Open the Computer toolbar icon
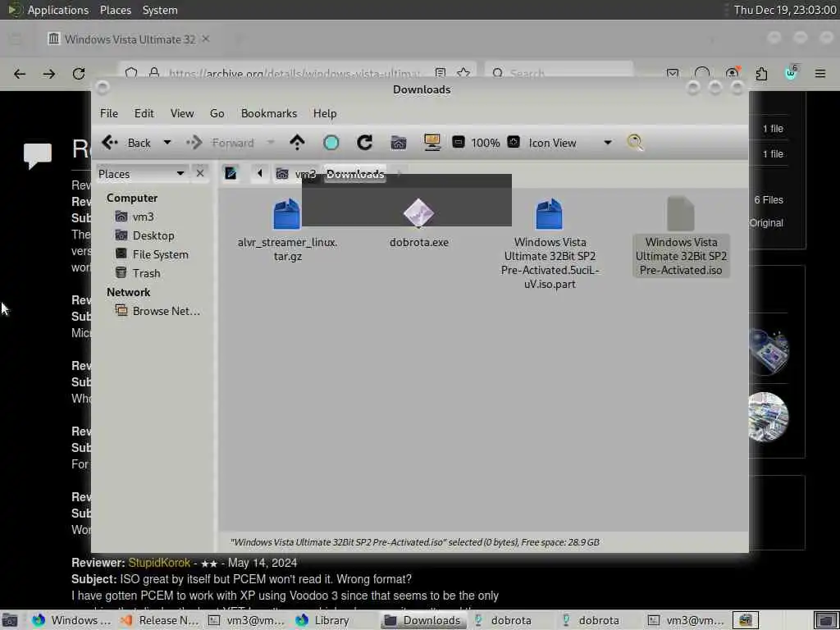Image resolution: width=840 pixels, height=630 pixels. point(431,143)
